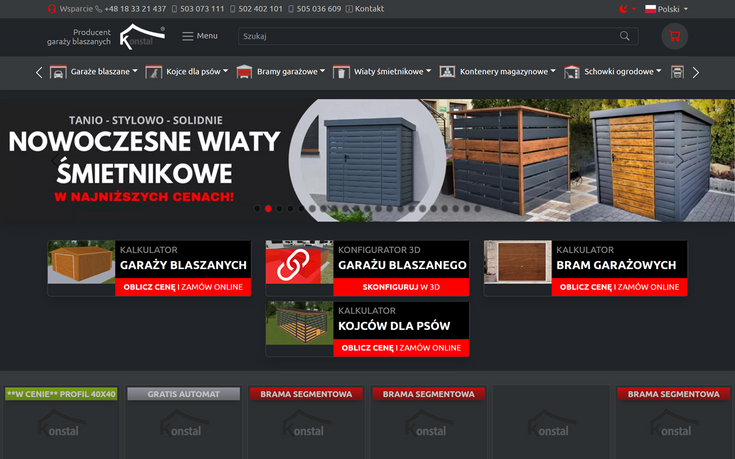Select the active red carousel dot
The width and height of the screenshot is (735, 459).
click(x=268, y=209)
